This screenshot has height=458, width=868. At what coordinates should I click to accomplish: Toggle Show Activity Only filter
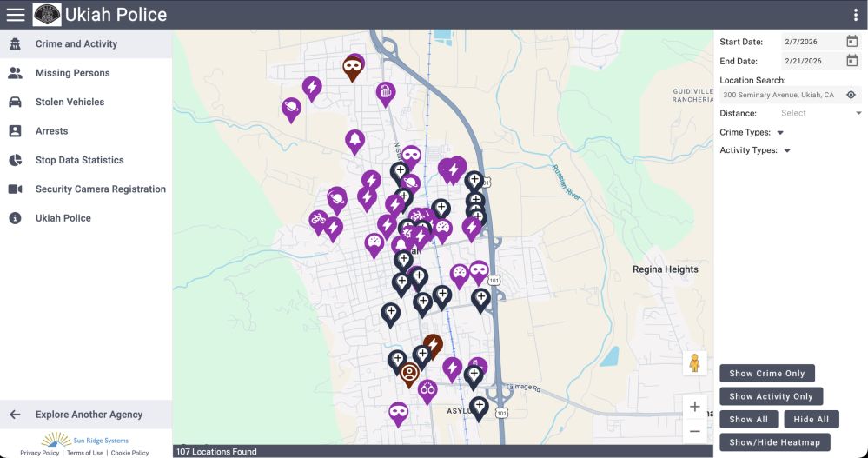[771, 396]
